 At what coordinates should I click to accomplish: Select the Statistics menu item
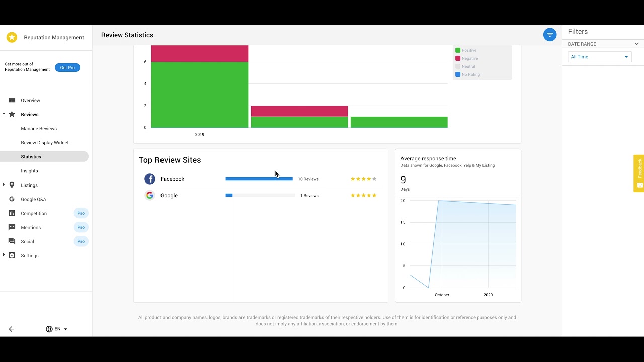point(44,157)
